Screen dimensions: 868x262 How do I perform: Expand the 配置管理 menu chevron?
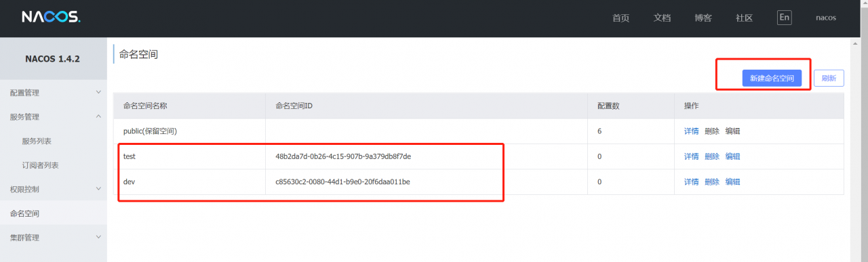pos(98,92)
